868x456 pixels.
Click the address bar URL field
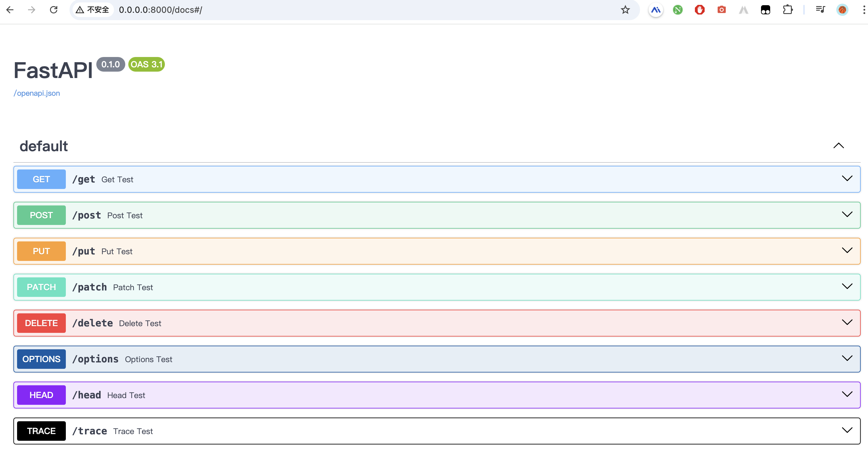tap(303, 10)
